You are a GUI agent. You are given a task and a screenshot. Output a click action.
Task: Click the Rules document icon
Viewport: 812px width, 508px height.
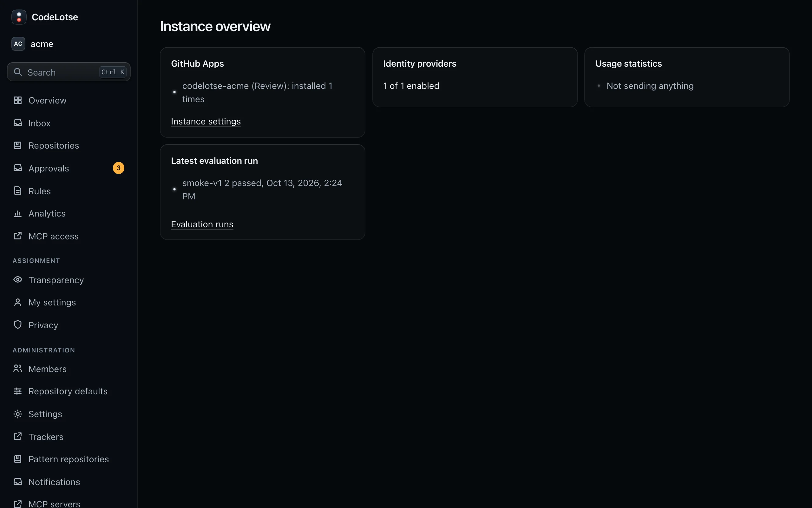pyautogui.click(x=18, y=191)
